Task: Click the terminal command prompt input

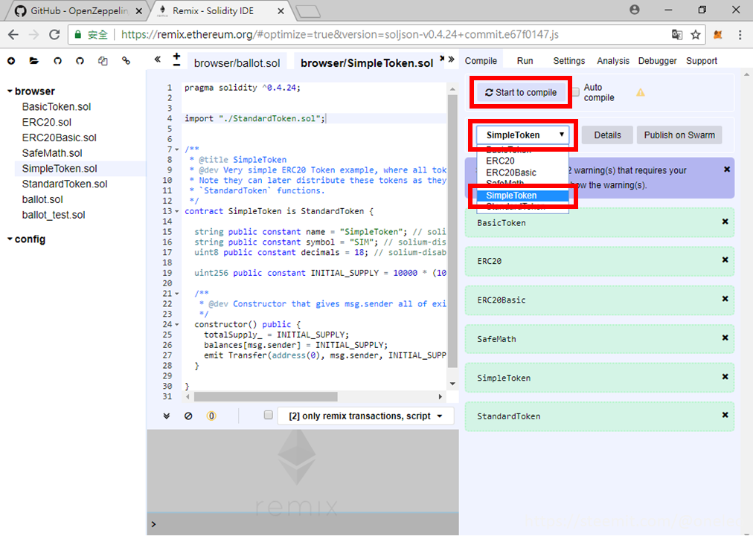Action: (303, 524)
